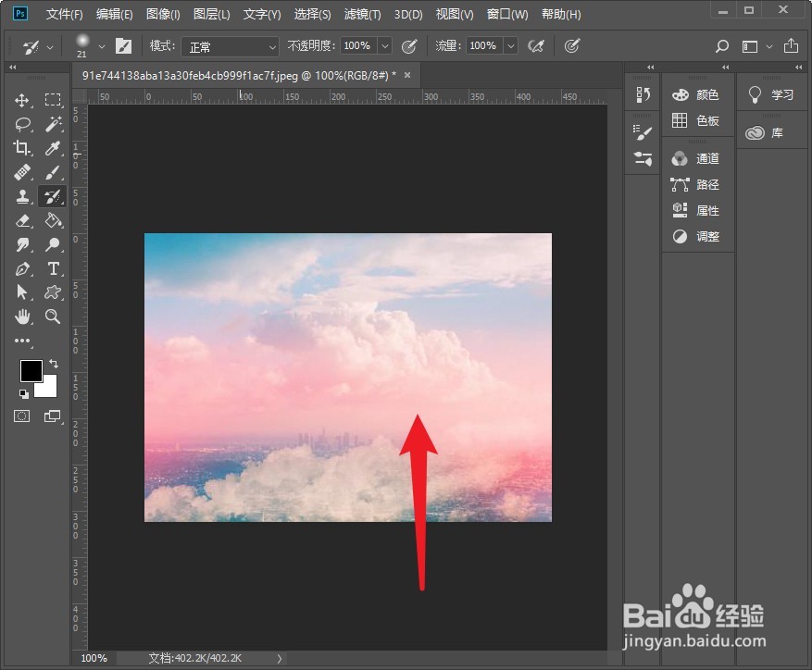Pick the Magic Wand tool
Image resolution: width=812 pixels, height=670 pixels.
pyautogui.click(x=53, y=124)
